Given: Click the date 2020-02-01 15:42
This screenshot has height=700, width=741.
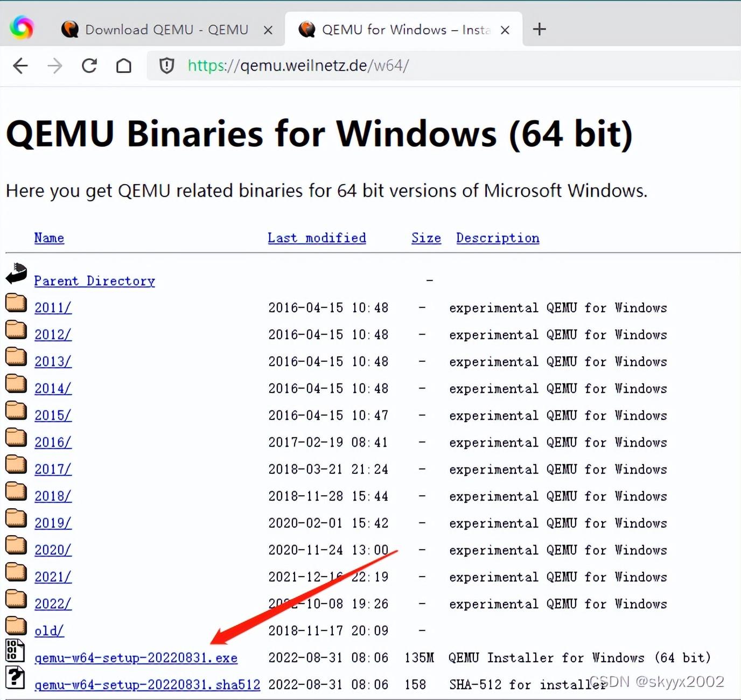Looking at the screenshot, I should click(x=328, y=523).
